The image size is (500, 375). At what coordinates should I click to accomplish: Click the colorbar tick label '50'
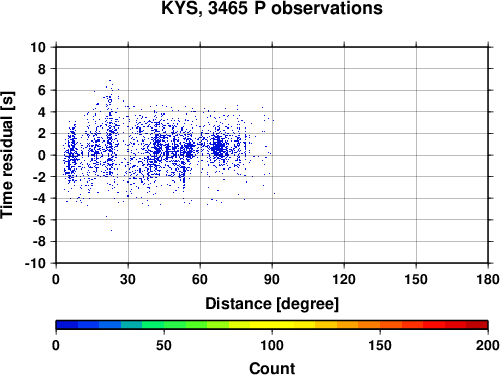164,345
